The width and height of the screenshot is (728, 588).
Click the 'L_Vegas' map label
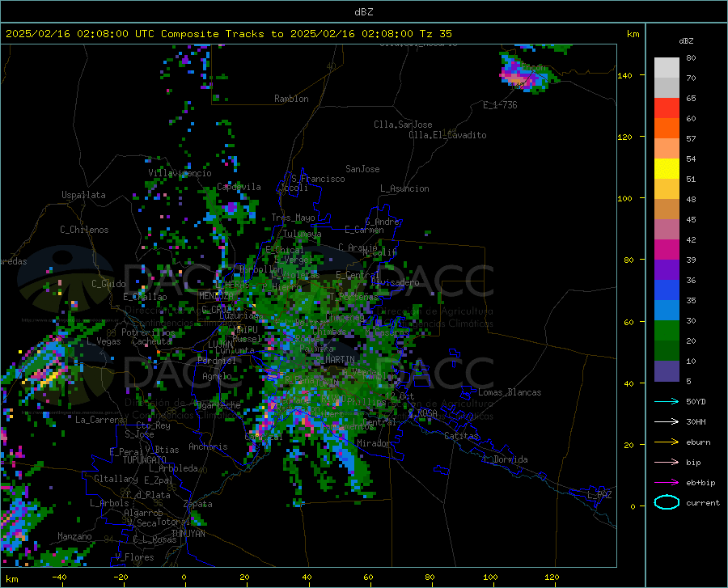tap(104, 341)
